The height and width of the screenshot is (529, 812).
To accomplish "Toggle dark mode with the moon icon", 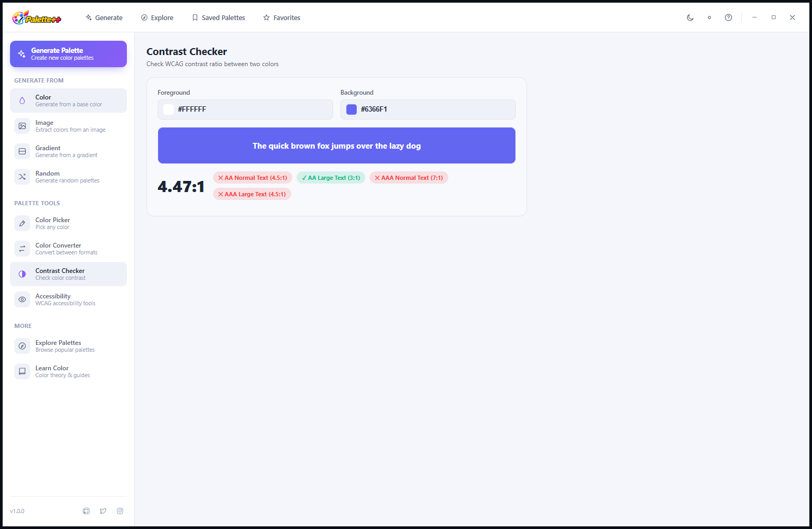I will (x=690, y=17).
